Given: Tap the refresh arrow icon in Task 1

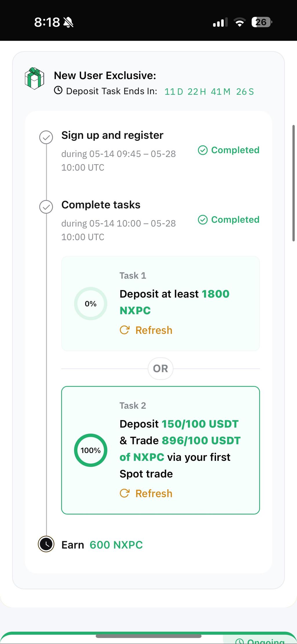Looking at the screenshot, I should (125, 330).
